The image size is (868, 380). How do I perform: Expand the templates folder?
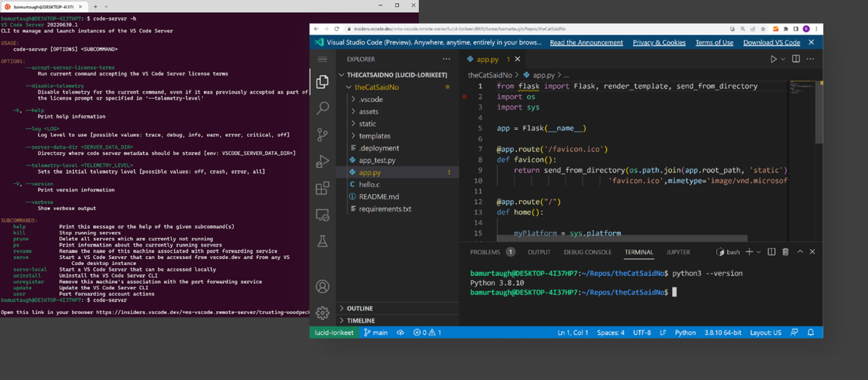(x=374, y=136)
